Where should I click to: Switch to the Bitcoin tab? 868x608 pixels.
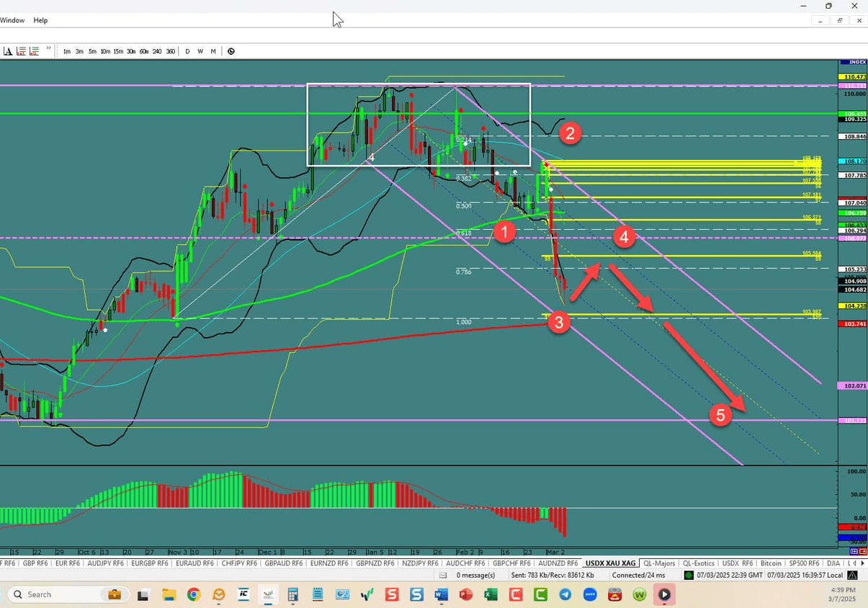pyautogui.click(x=771, y=563)
